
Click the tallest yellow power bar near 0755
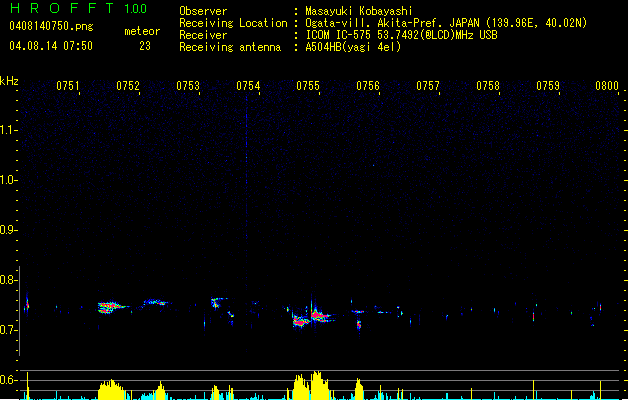click(x=317, y=385)
